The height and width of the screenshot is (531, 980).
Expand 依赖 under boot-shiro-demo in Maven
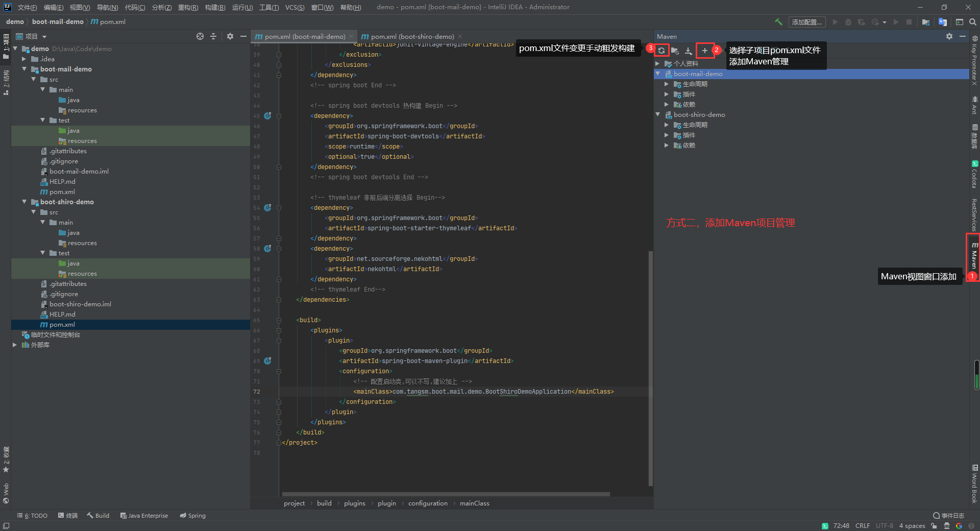tap(667, 146)
